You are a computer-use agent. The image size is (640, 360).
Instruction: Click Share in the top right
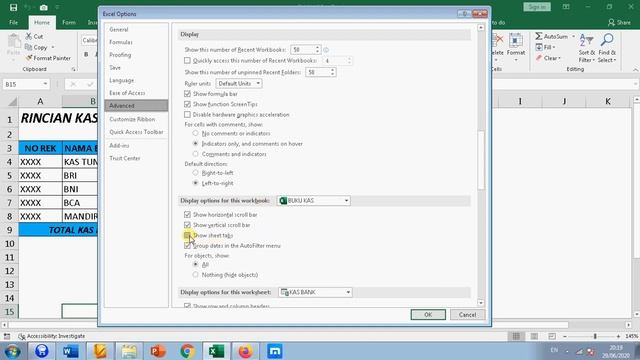point(619,22)
